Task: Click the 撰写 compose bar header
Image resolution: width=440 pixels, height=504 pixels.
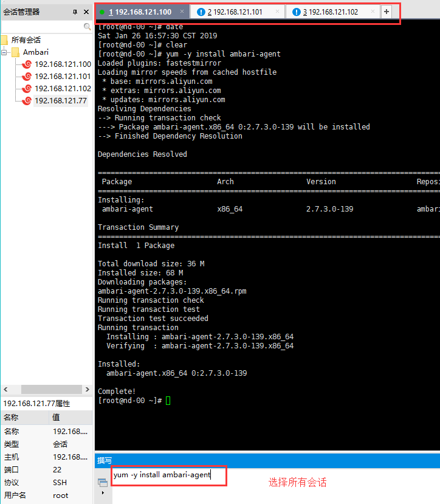Action: coord(267,460)
